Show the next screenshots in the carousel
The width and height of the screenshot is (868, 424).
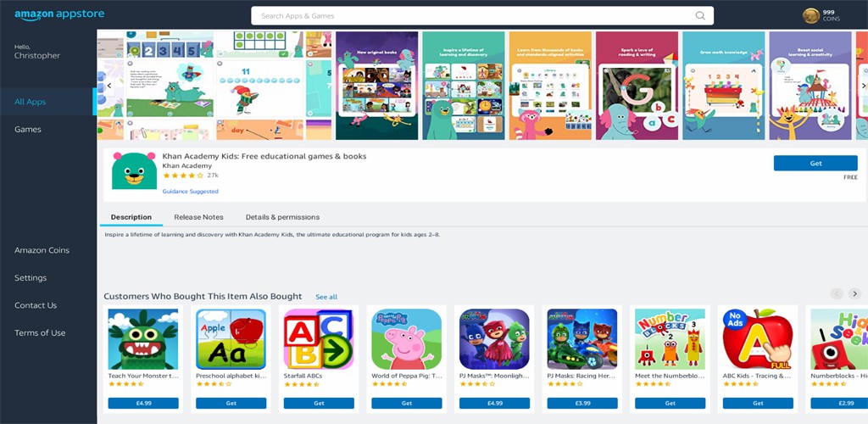(x=863, y=86)
